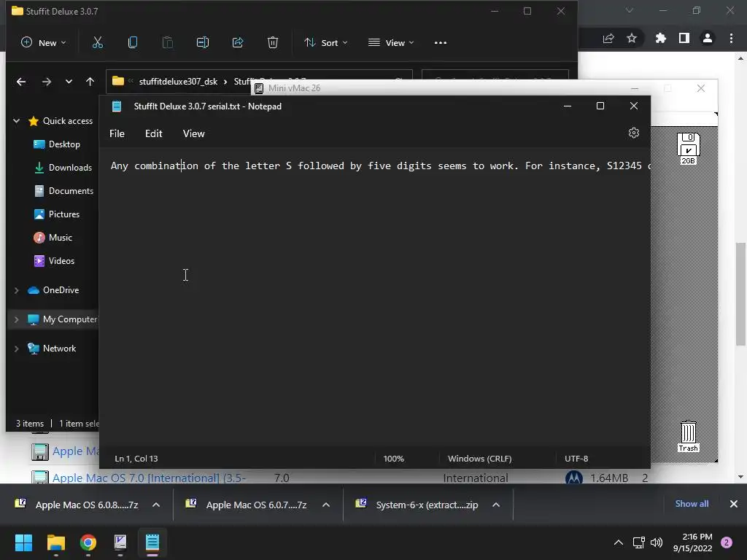Open the Windows Start menu
The width and height of the screenshot is (747, 560).
coord(23,542)
